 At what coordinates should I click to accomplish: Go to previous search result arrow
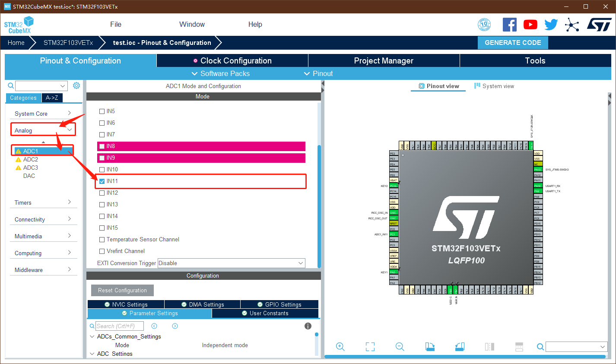pyautogui.click(x=154, y=326)
